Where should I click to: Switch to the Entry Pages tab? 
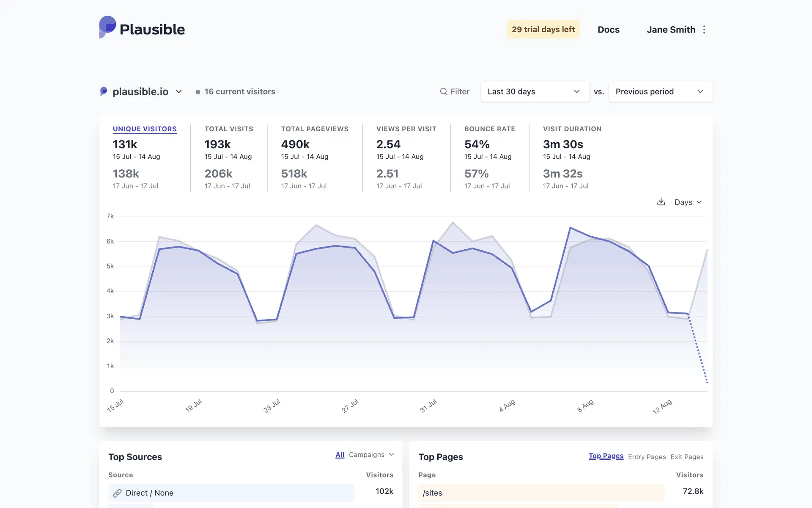click(x=647, y=457)
